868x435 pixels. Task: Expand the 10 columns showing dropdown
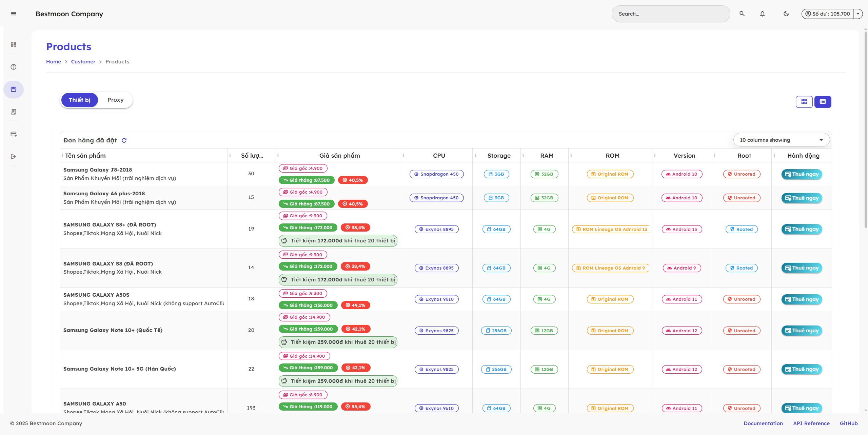(781, 140)
